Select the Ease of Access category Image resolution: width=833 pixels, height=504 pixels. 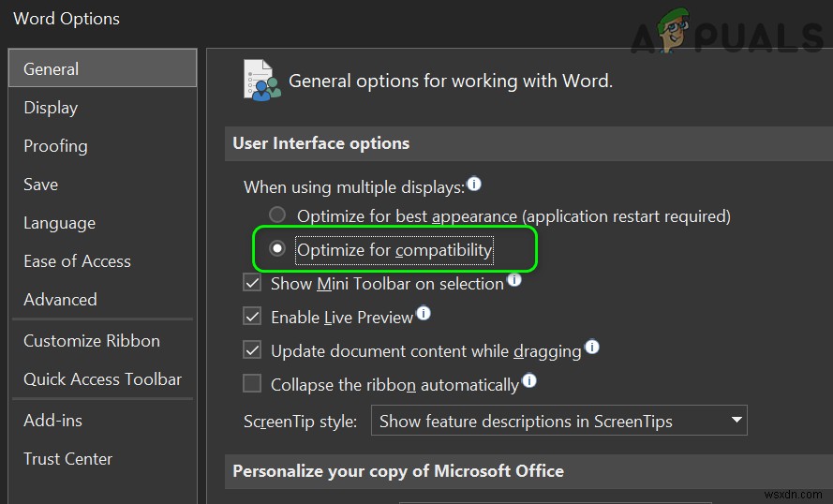click(x=77, y=261)
